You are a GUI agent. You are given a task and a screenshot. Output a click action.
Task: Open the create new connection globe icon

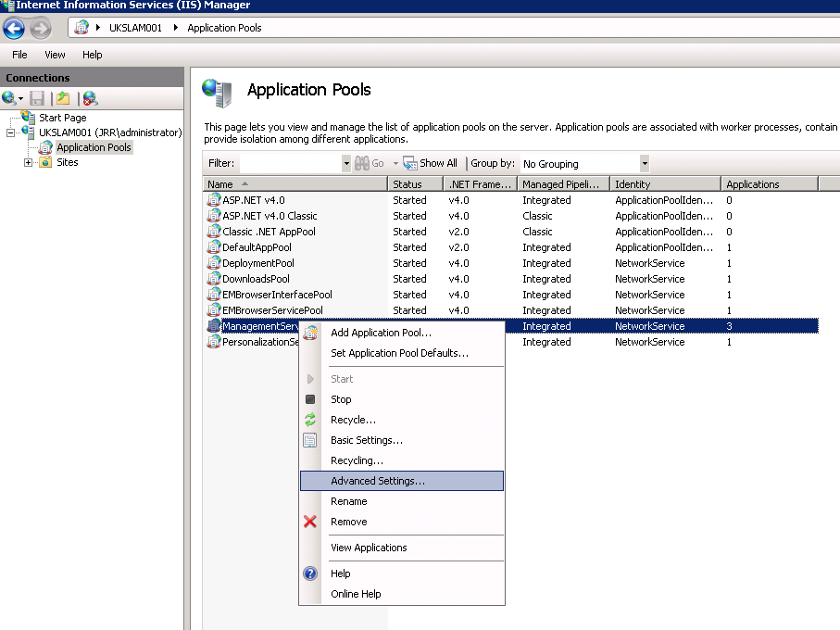tap(8, 98)
